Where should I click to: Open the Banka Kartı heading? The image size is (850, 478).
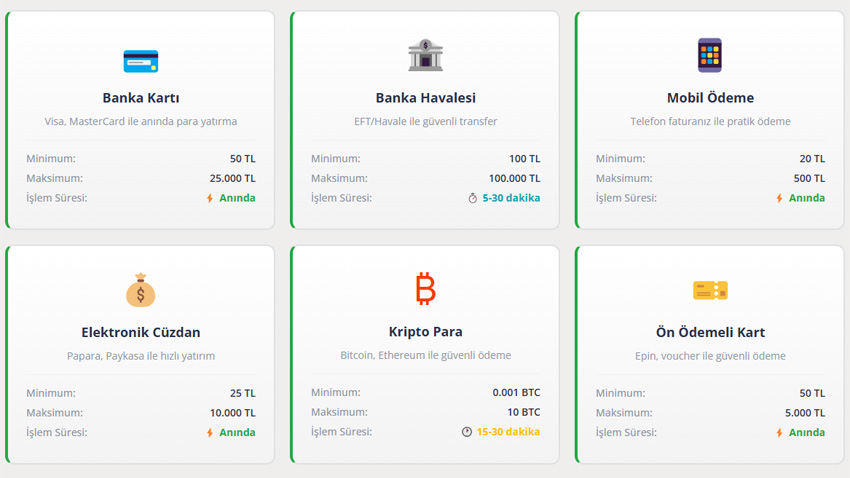[141, 98]
